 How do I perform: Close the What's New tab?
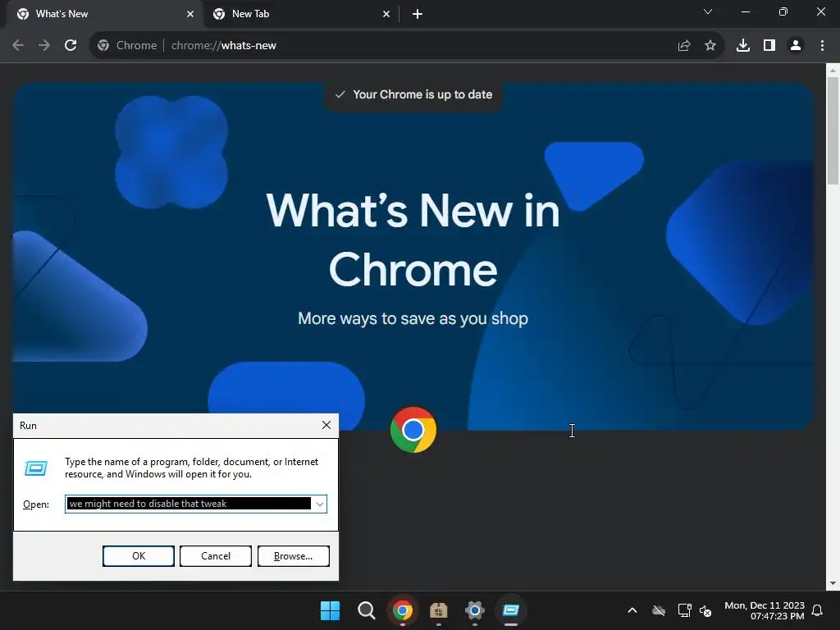coord(190,14)
